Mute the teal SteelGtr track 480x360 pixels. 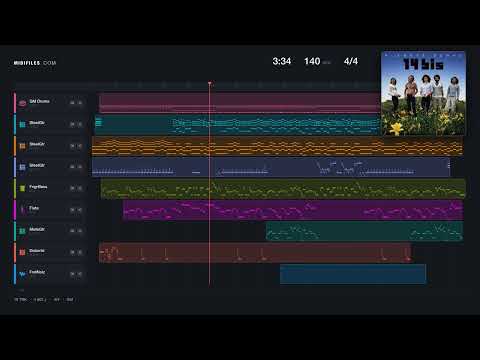pos(72,124)
